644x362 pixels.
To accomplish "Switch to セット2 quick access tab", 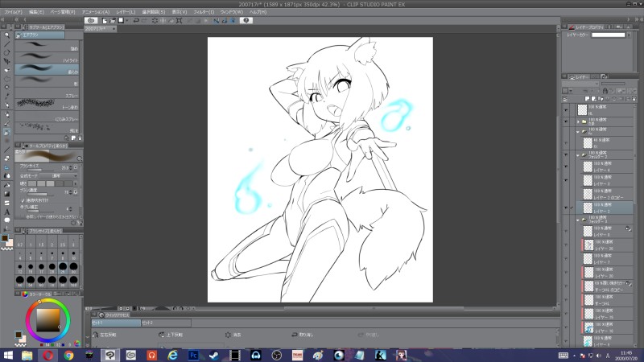I will tap(166, 323).
